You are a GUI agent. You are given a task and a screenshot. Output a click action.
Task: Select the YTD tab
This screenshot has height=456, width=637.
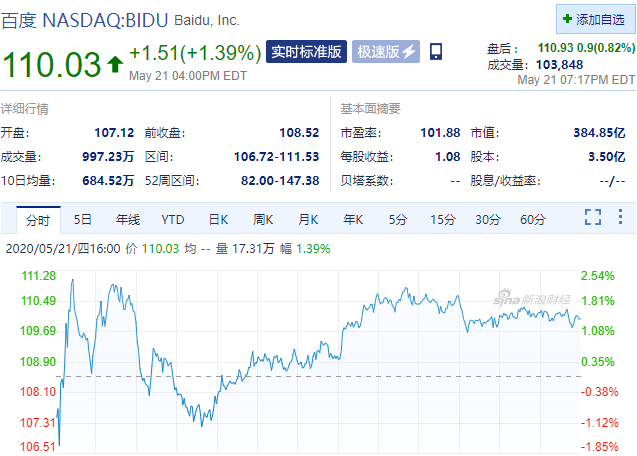click(173, 219)
